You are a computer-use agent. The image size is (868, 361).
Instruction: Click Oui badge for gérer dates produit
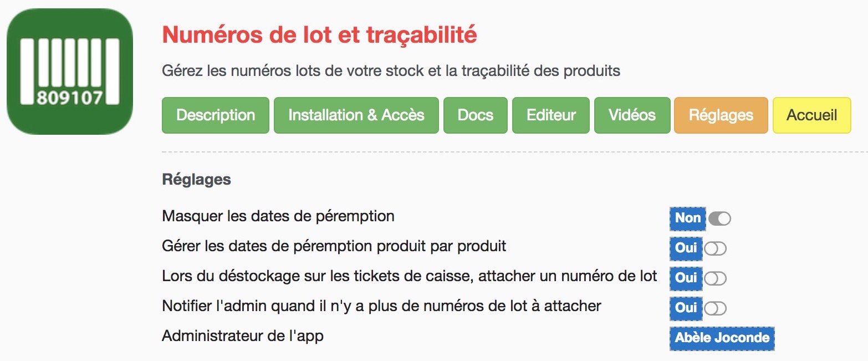pyautogui.click(x=686, y=248)
